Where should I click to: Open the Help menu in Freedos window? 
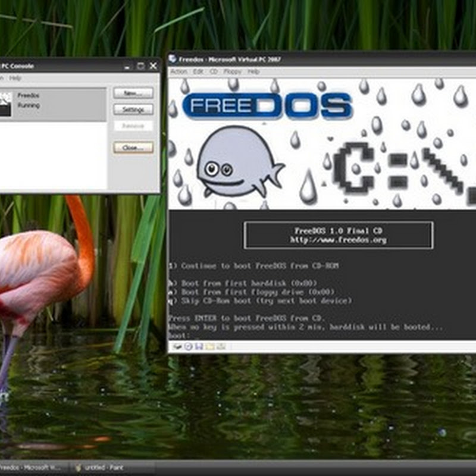tap(253, 71)
